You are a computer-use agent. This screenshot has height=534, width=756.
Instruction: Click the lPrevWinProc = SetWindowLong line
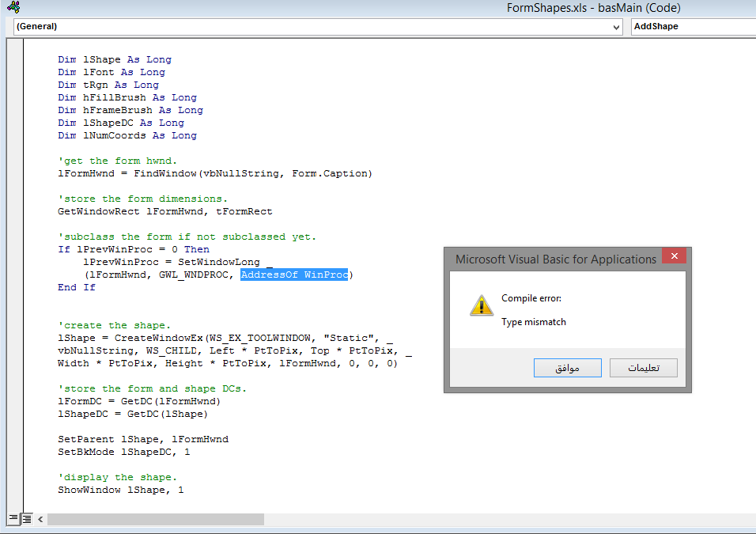click(x=178, y=262)
